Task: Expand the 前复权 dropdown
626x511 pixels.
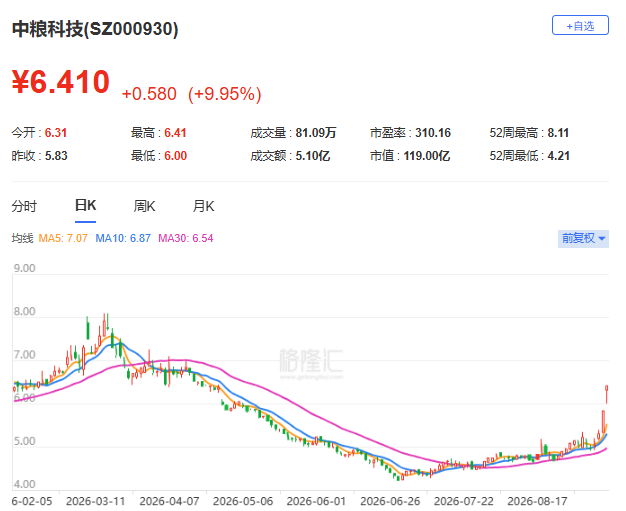Action: pos(583,238)
